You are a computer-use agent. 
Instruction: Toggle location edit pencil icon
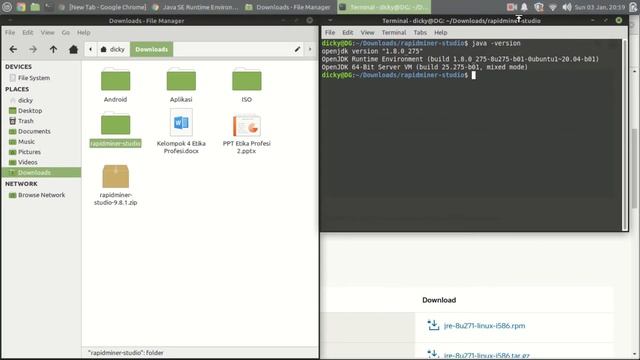point(297,49)
